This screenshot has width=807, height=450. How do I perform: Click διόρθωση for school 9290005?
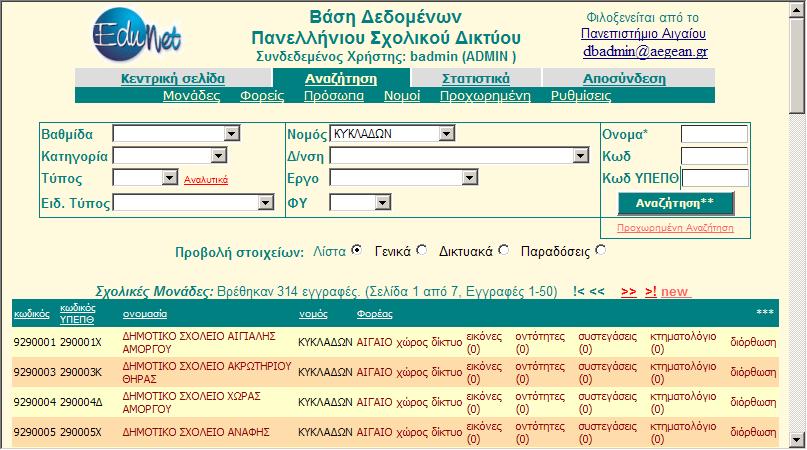[x=753, y=432]
